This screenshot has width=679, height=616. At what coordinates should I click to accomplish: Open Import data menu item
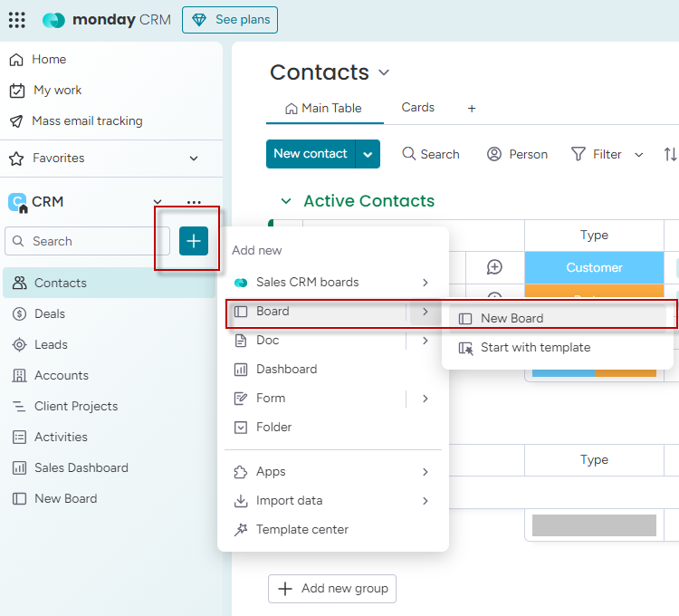pos(333,501)
